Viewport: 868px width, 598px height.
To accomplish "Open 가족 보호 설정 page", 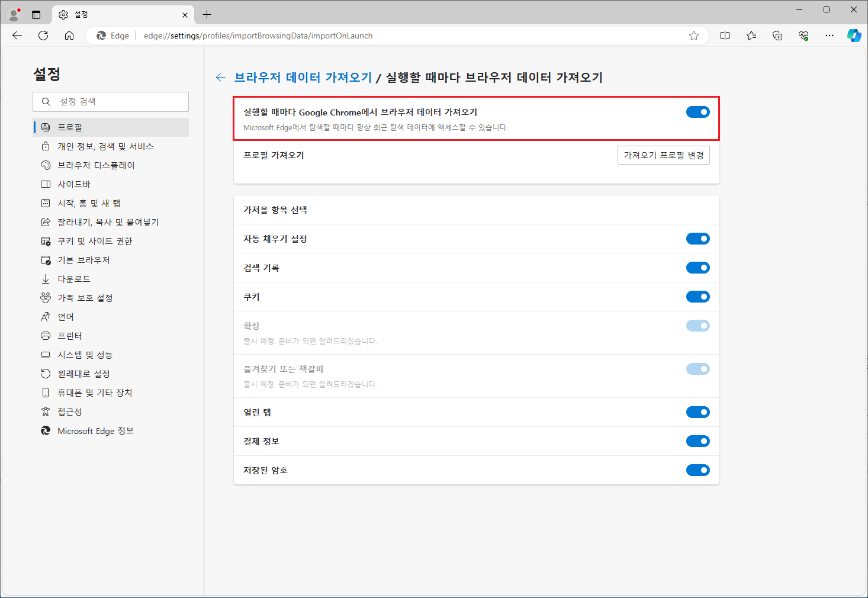I will click(111, 298).
